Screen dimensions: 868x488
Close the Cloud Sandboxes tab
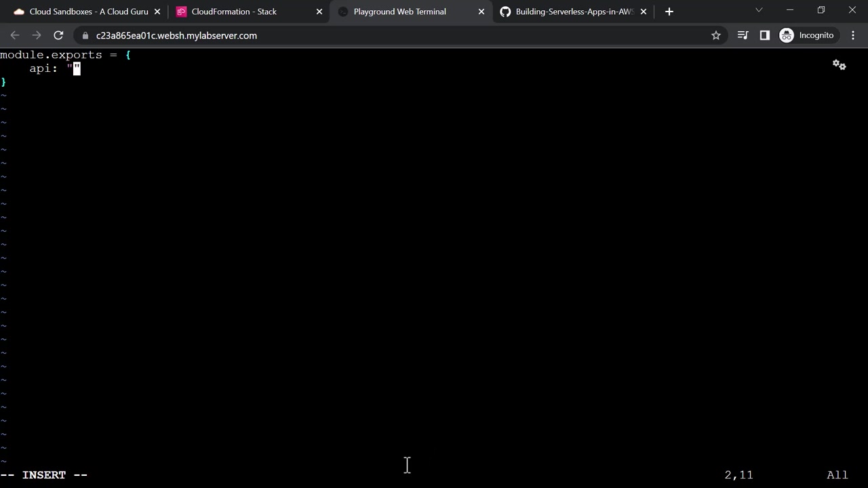pos(157,12)
